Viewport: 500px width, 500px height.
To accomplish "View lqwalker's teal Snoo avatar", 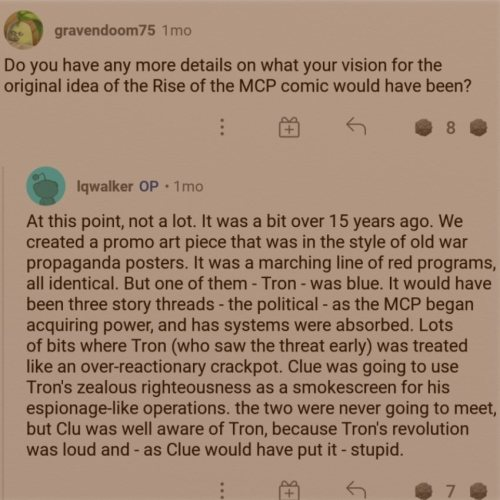I will [x=46, y=186].
